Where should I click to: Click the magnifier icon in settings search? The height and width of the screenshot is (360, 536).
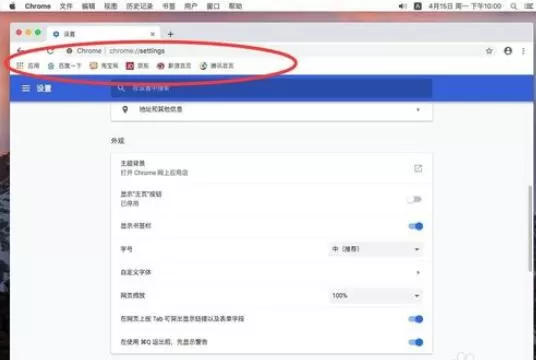(x=121, y=88)
